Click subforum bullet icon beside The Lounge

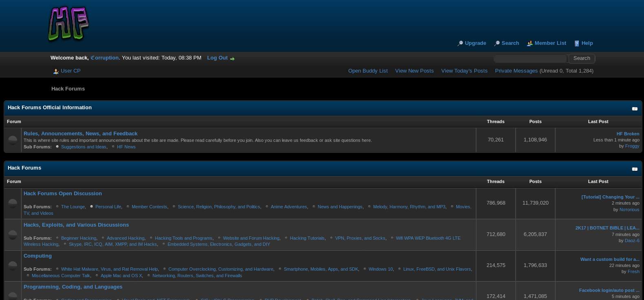(x=58, y=207)
